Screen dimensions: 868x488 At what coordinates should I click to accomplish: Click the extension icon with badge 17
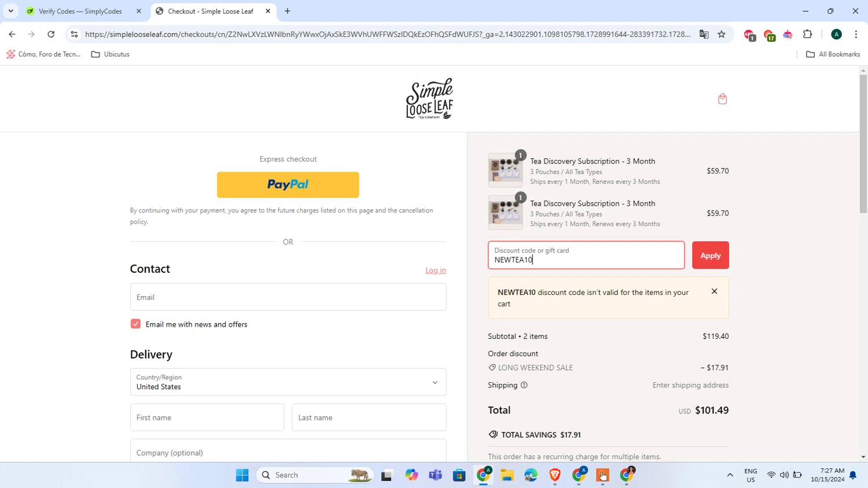769,35
